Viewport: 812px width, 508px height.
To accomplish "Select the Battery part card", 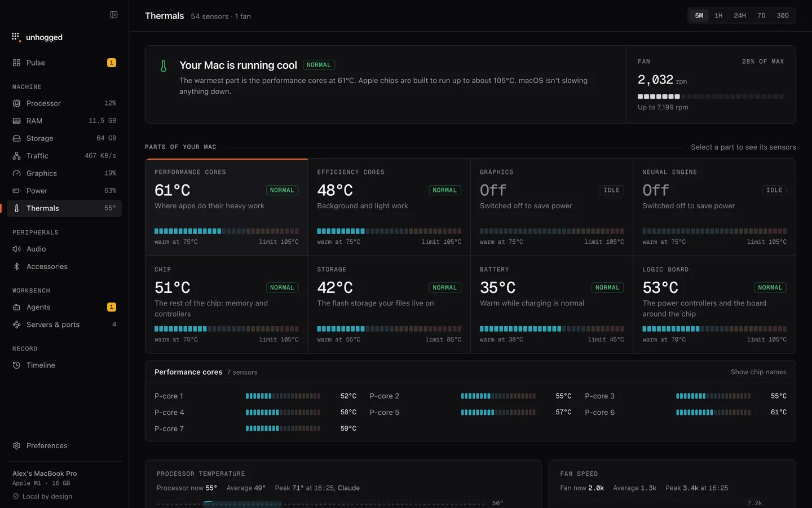I will point(552,305).
